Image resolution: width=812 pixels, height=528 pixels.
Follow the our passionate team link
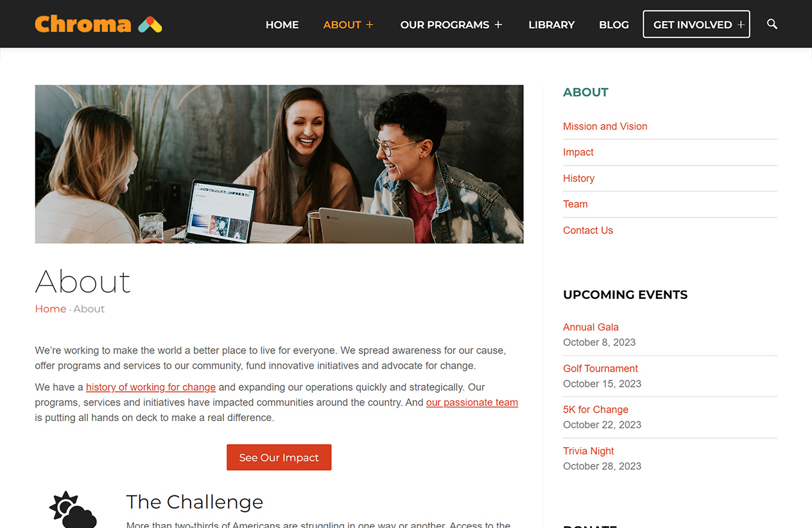(472, 402)
